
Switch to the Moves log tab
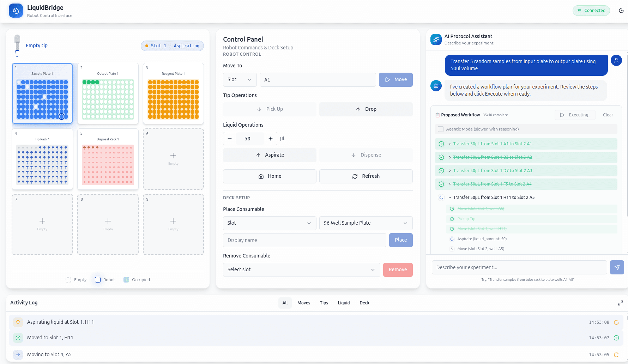[303, 303]
